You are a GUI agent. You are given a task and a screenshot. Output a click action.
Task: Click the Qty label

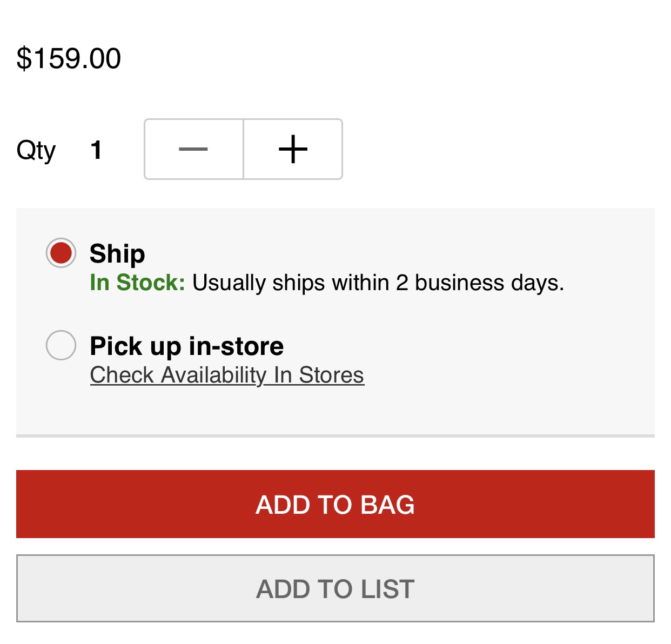(x=36, y=150)
